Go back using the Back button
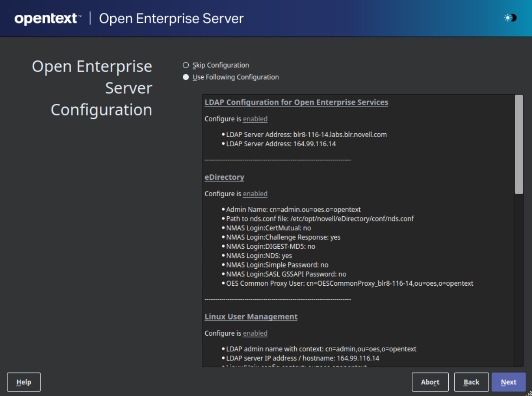 (x=471, y=382)
